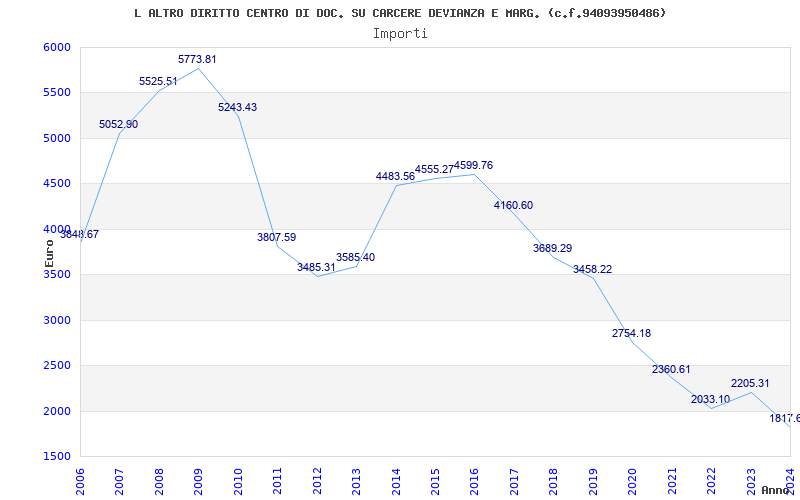800x500 pixels.
Task: Click y-axis tick 2000
Action: tap(56, 411)
